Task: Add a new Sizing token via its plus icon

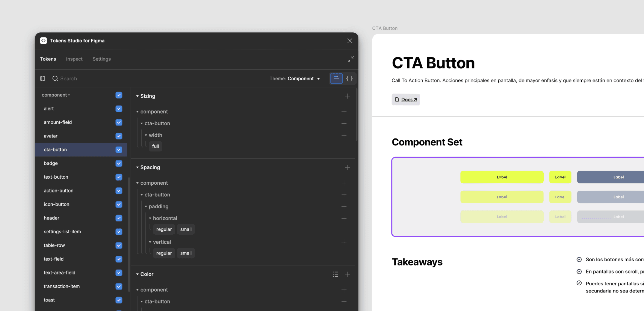Action: point(347,96)
